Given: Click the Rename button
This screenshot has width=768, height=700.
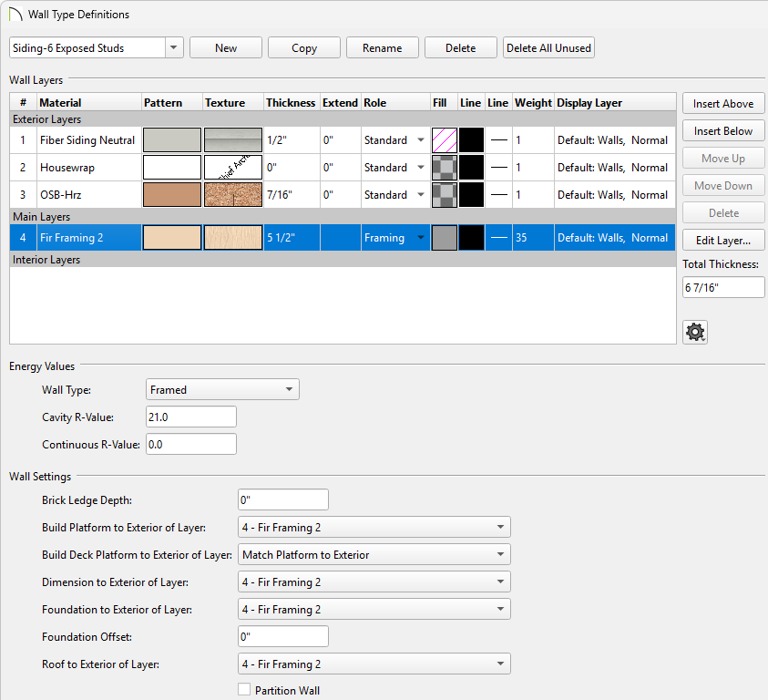Looking at the screenshot, I should click(x=383, y=48).
